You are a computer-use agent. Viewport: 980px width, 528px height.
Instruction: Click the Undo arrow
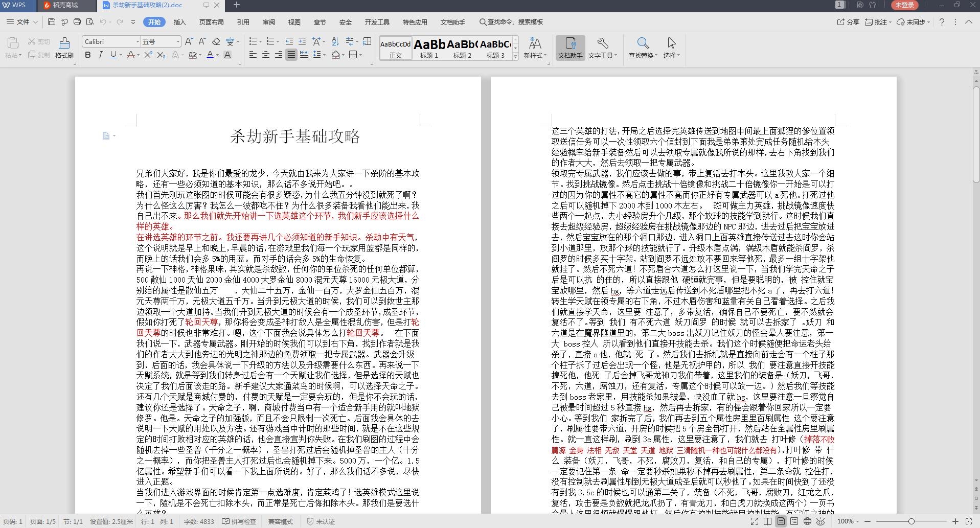(x=103, y=22)
